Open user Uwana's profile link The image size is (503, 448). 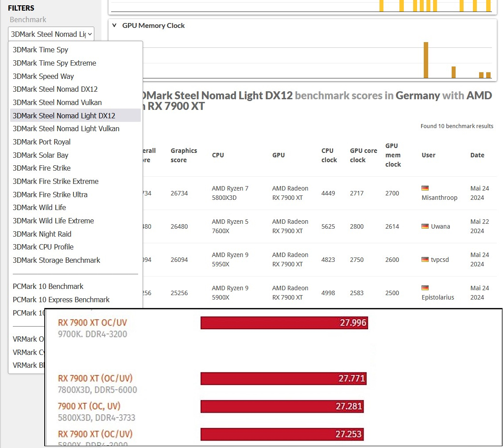[x=441, y=226]
